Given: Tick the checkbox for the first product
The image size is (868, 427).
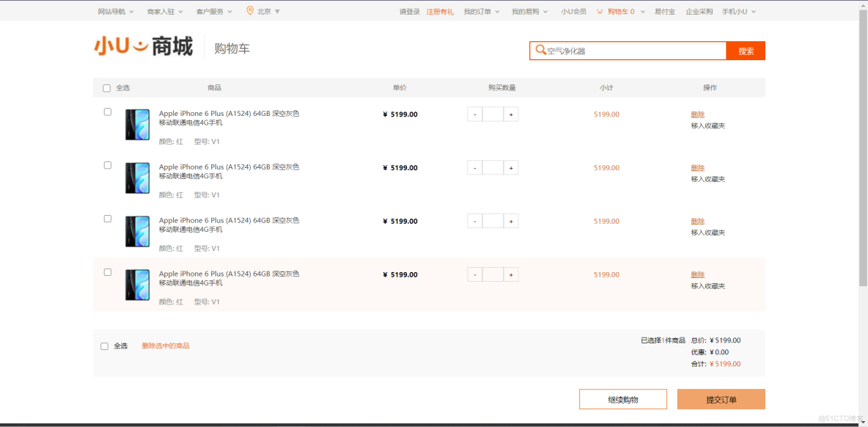Looking at the screenshot, I should [x=108, y=112].
